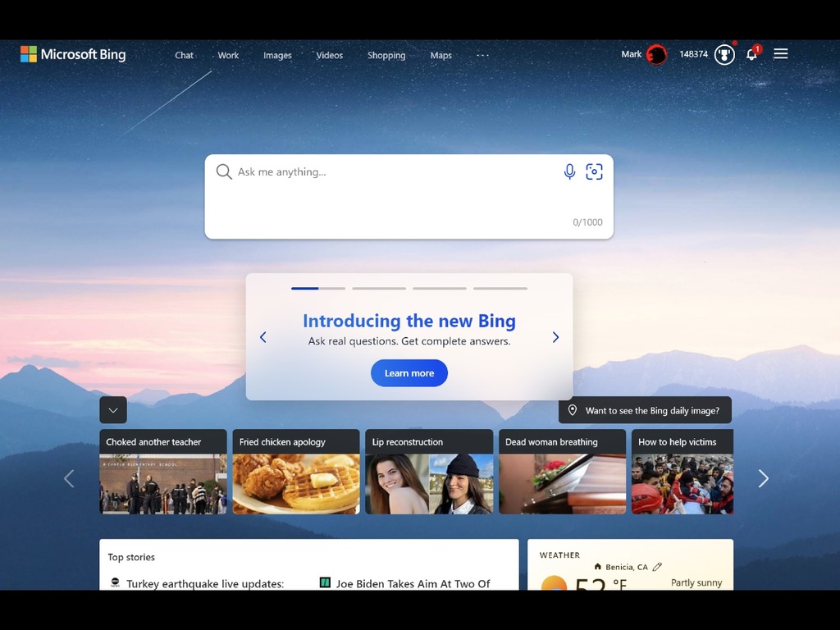Go to Images search

pos(277,55)
